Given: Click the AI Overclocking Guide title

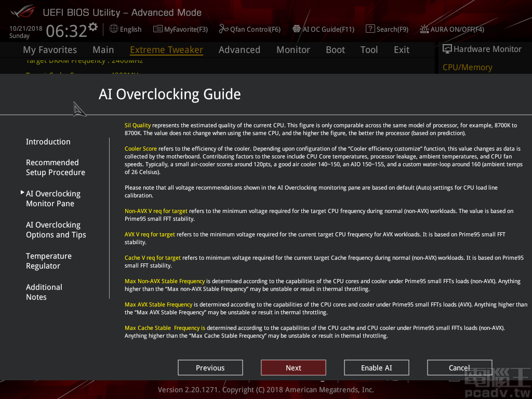Looking at the screenshot, I should point(170,94).
